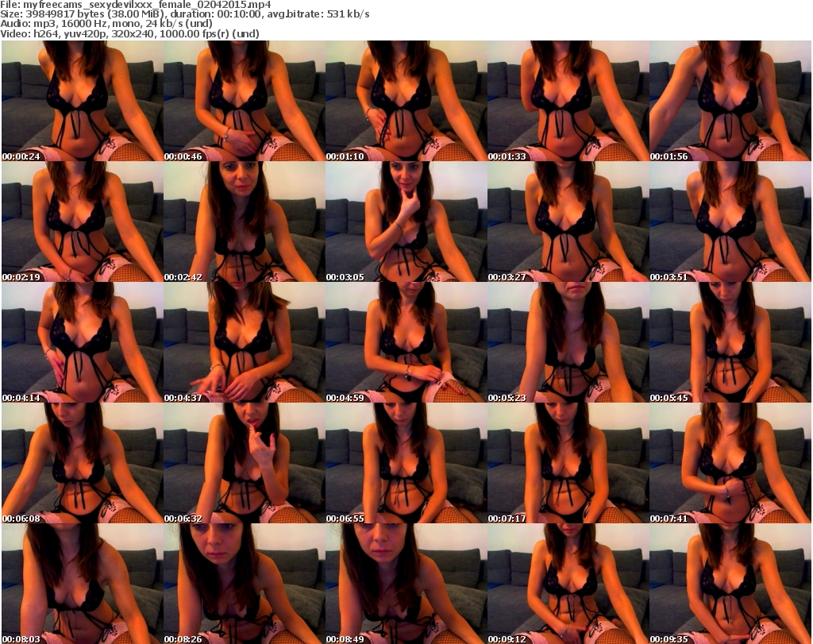Viewport: 813px width, 644px height.
Task: Select the thumbnail frame stamped 00:01:10
Action: pos(406,101)
